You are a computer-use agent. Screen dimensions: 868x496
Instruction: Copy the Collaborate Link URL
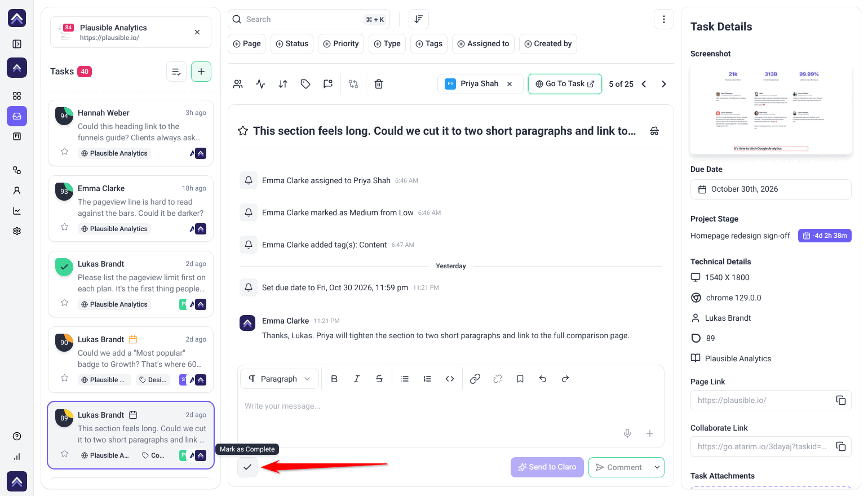(841, 446)
